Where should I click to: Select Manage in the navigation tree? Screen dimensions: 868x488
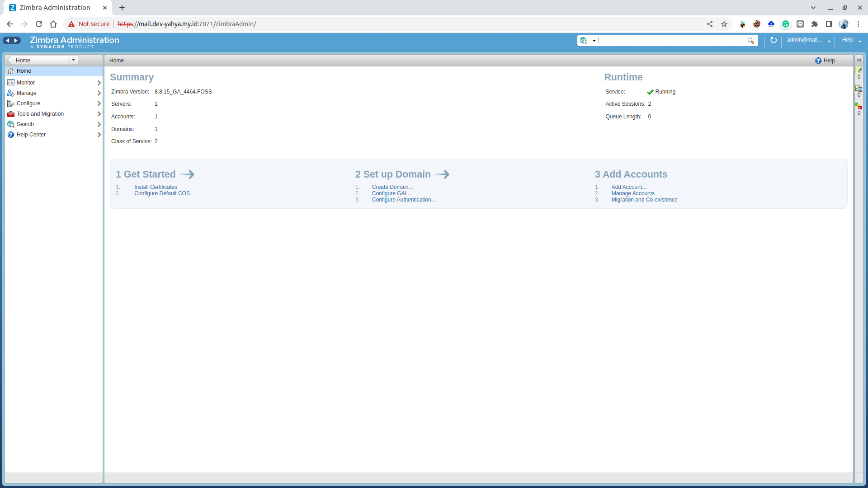[x=54, y=93]
